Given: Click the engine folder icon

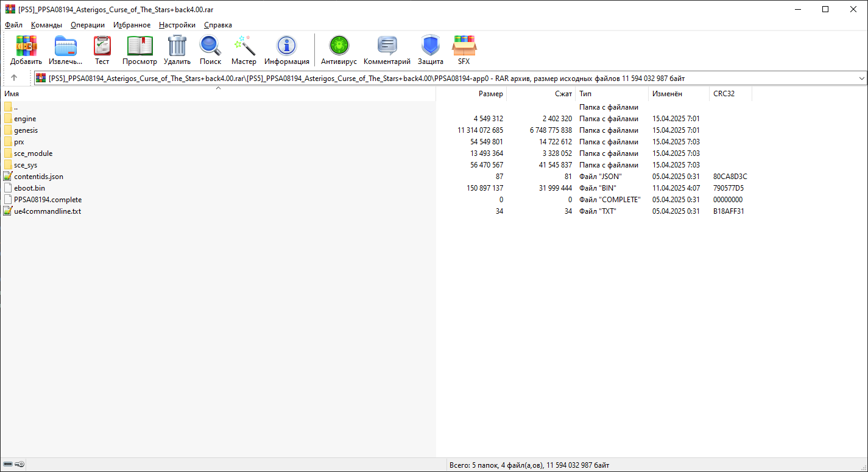Looking at the screenshot, I should click(8, 119).
